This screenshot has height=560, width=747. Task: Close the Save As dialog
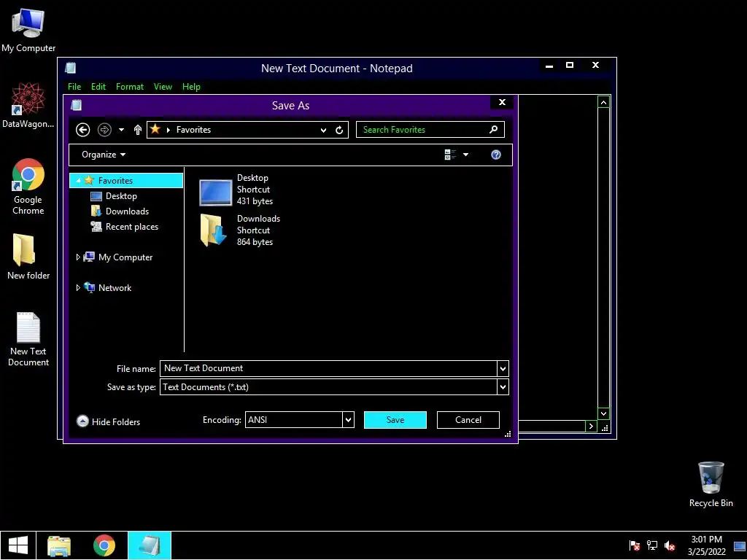[502, 102]
